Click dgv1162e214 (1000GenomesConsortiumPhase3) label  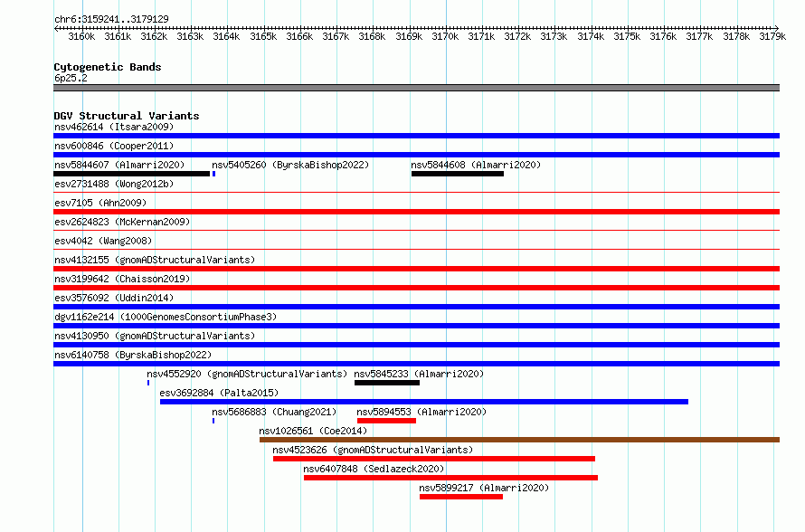coord(166,317)
